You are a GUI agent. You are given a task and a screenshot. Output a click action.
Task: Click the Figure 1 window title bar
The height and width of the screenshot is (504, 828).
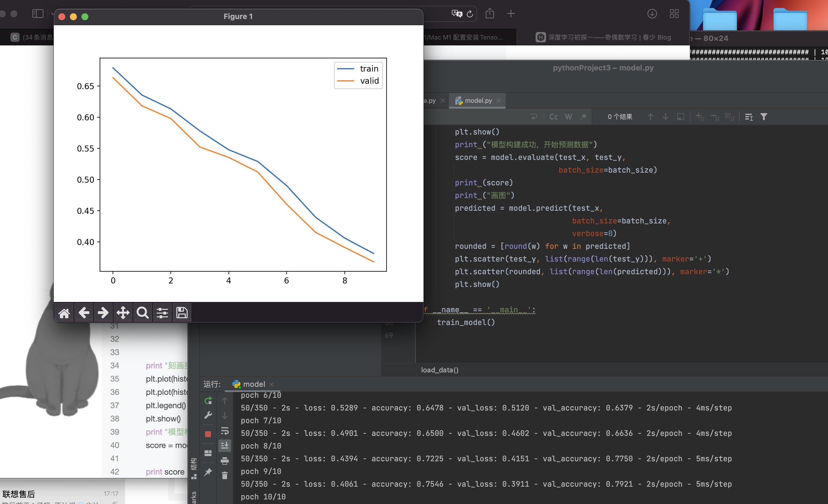coord(238,16)
